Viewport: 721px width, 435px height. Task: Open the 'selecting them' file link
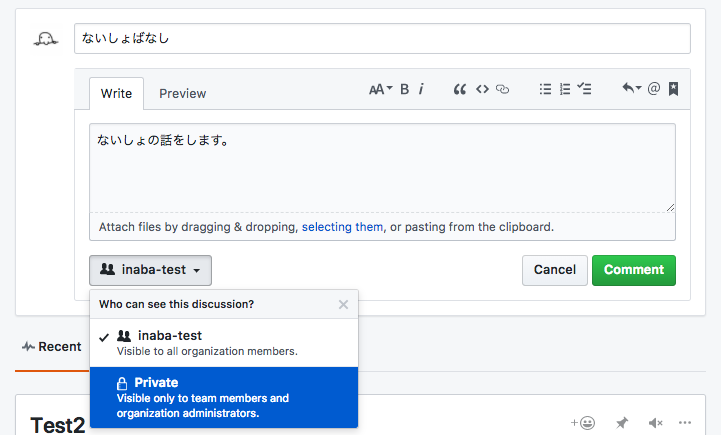click(x=342, y=227)
